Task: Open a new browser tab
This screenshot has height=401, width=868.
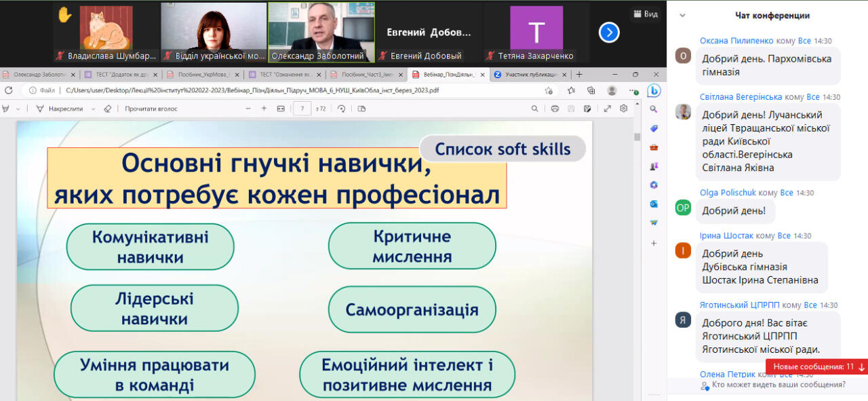Action: coord(579,75)
